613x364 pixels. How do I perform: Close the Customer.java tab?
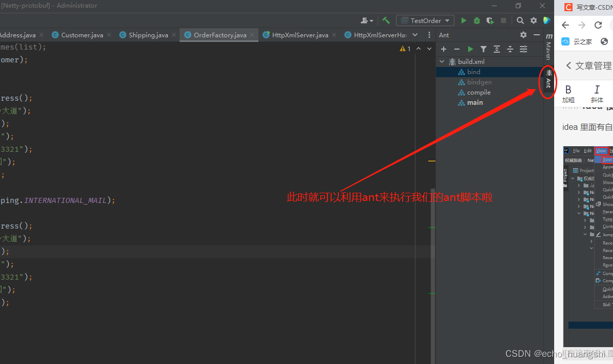[109, 35]
